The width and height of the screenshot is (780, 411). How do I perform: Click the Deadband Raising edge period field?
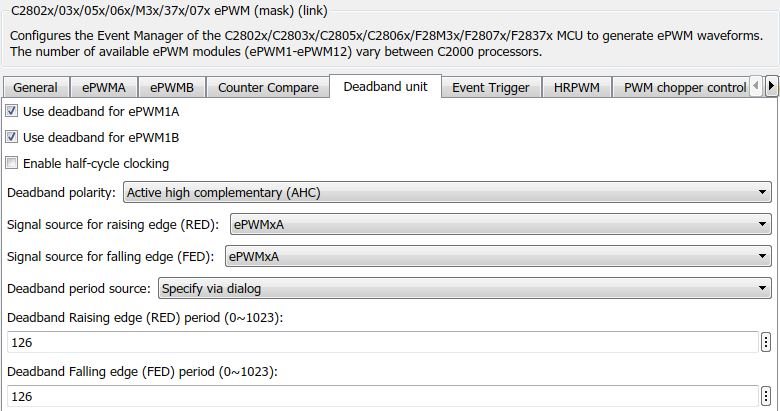(380, 343)
